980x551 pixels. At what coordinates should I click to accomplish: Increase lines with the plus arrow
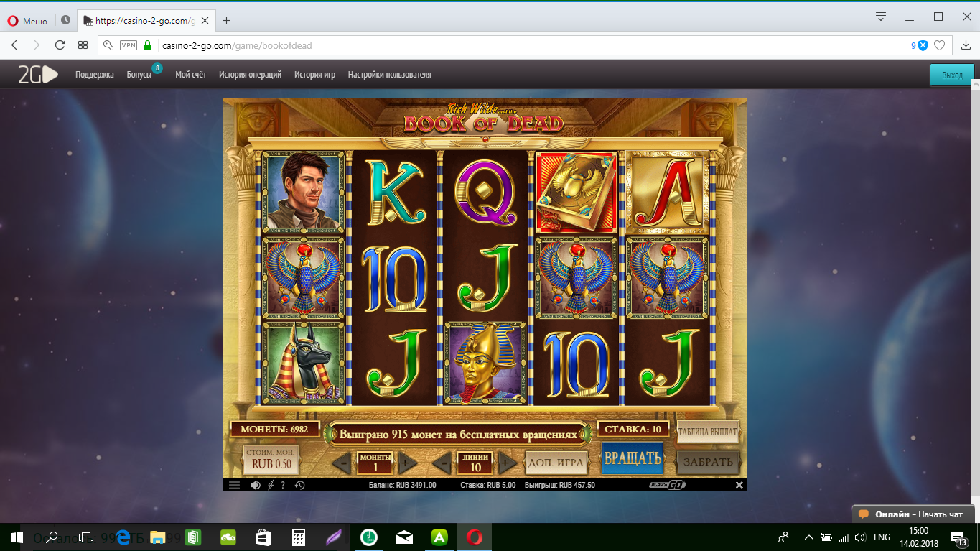tap(507, 463)
